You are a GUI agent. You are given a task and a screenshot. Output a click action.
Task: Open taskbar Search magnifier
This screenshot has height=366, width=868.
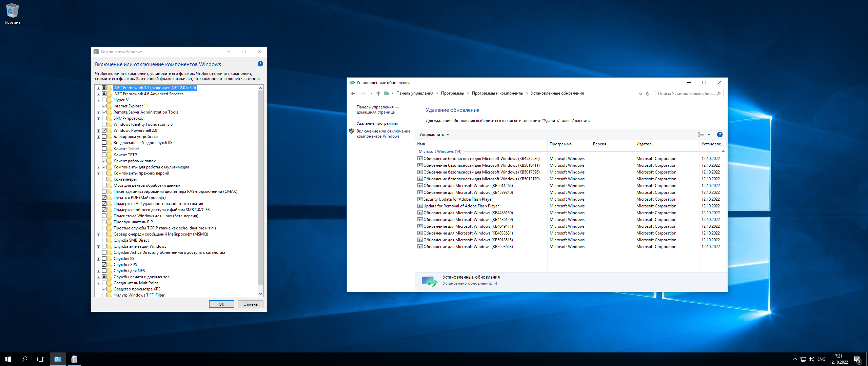coord(24,359)
